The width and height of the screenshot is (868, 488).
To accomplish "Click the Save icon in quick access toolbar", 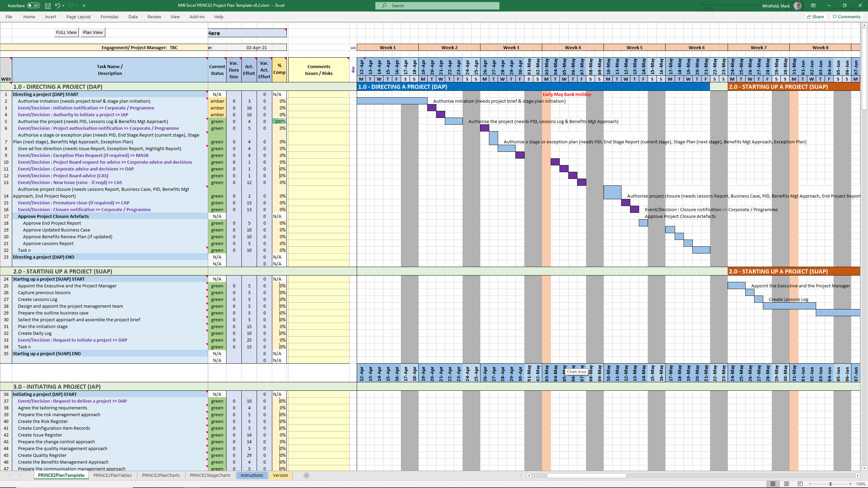I will pos(47,5).
